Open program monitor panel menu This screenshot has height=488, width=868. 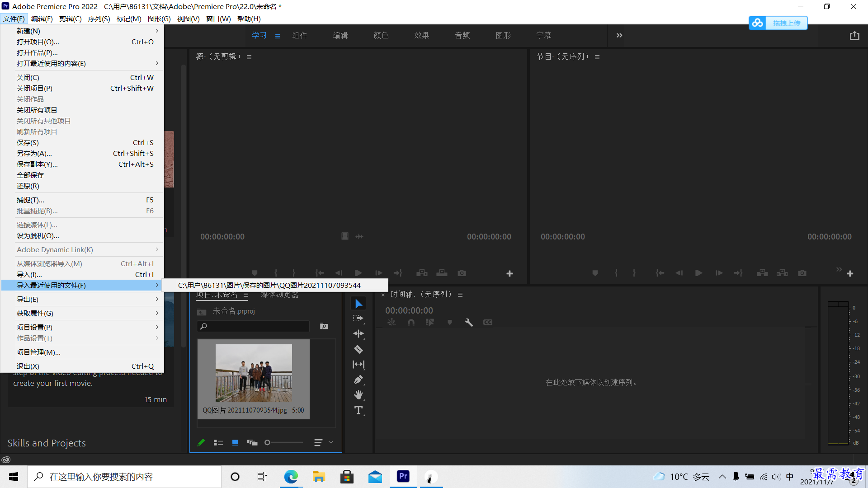point(597,57)
